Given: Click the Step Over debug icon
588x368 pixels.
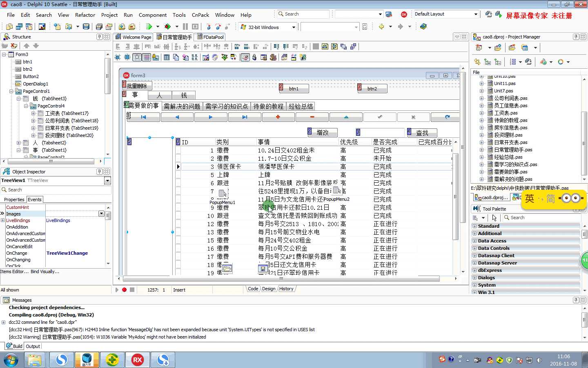Looking at the screenshot, I should click(x=218, y=27).
